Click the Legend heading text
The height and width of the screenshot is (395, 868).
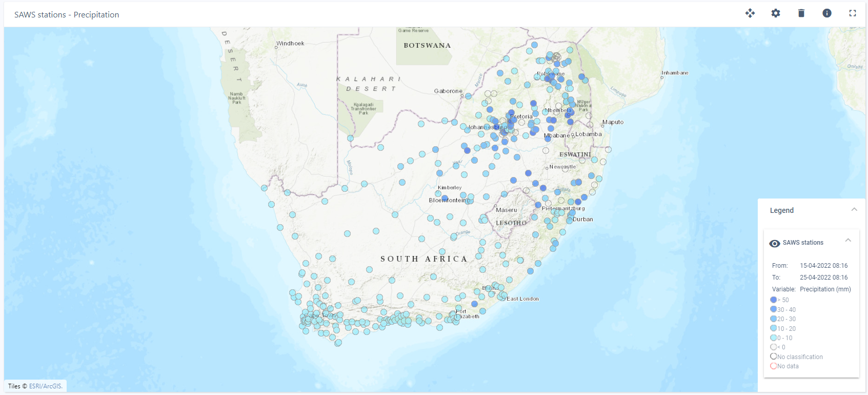click(x=781, y=210)
